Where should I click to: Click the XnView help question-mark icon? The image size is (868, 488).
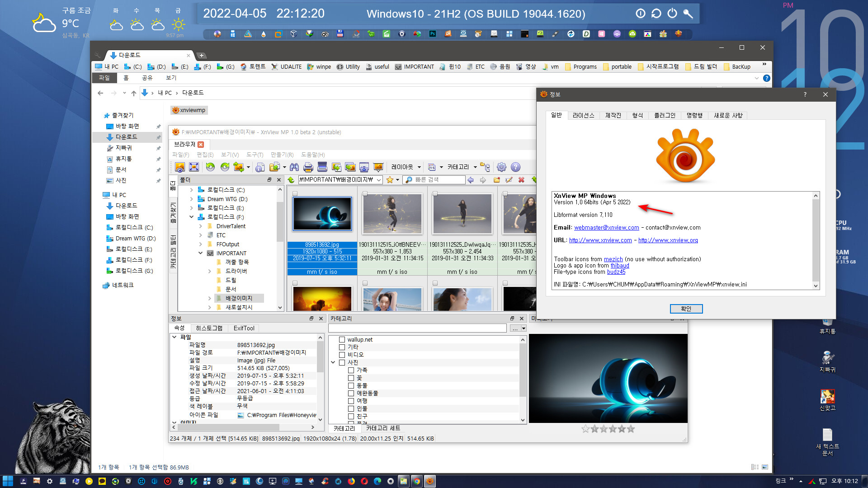point(515,167)
